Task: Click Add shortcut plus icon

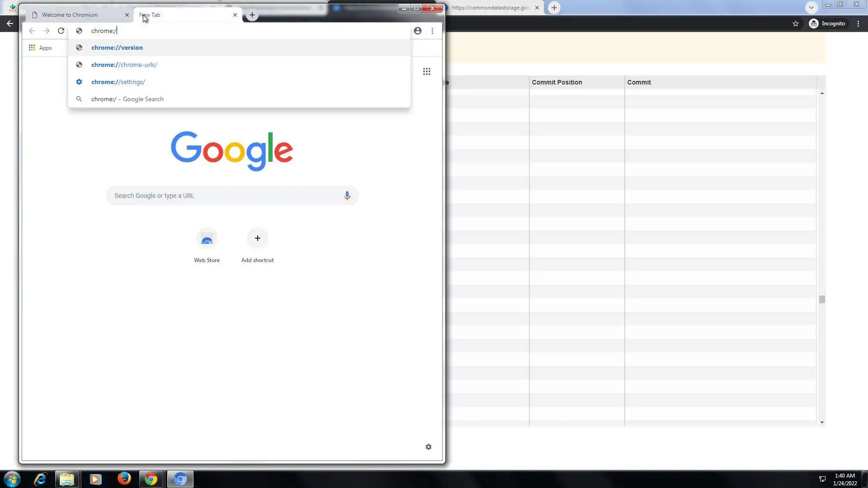Action: pos(257,238)
